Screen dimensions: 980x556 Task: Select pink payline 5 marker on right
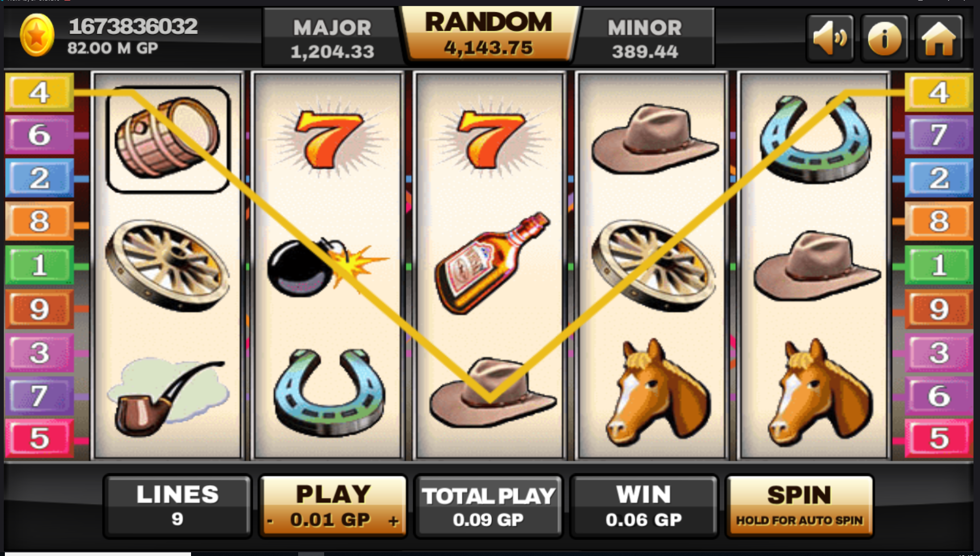pos(939,438)
